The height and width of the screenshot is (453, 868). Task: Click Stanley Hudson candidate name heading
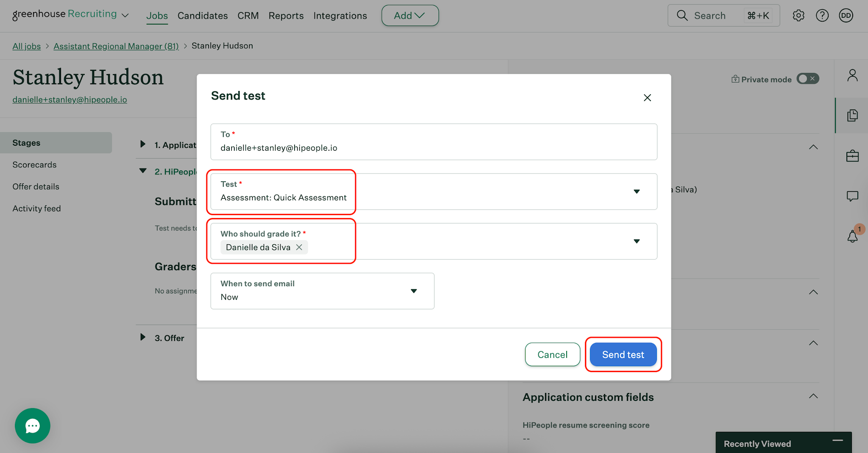[x=88, y=77]
